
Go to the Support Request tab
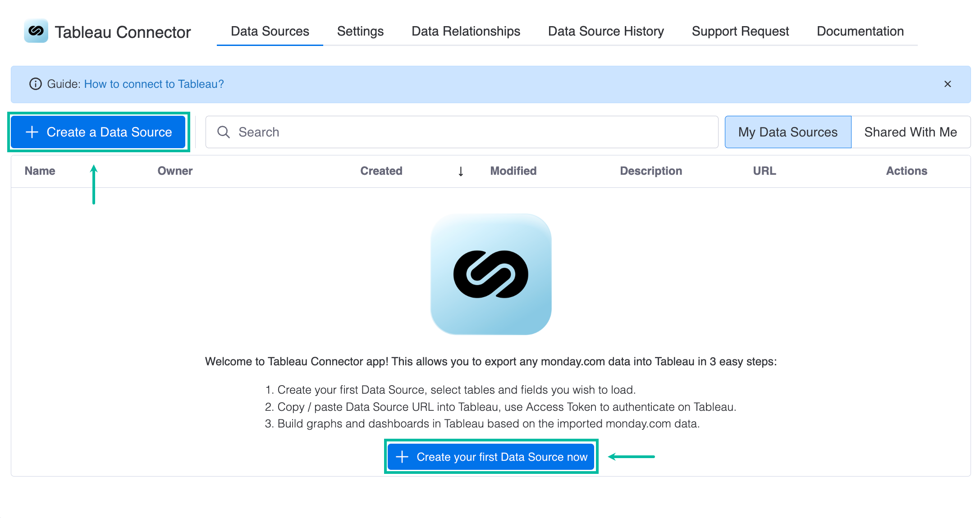click(x=740, y=32)
